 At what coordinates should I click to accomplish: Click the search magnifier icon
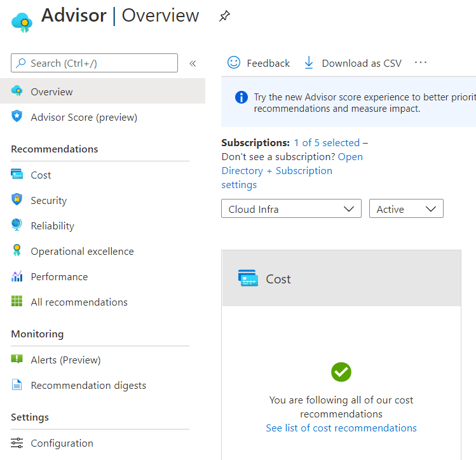20,63
